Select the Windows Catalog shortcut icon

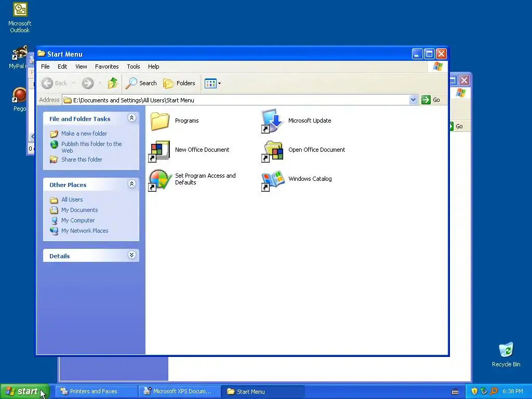click(272, 180)
